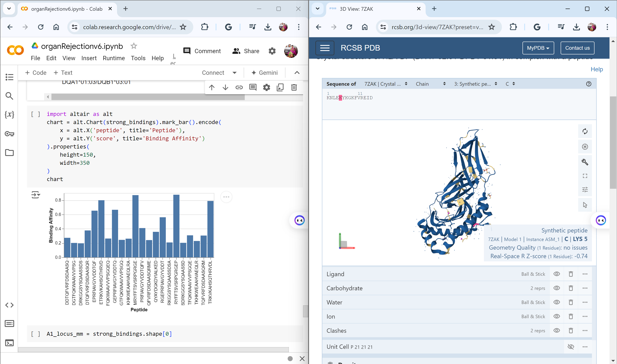Add a new Code cell
Viewport: 617px width, 364px height.
point(36,73)
